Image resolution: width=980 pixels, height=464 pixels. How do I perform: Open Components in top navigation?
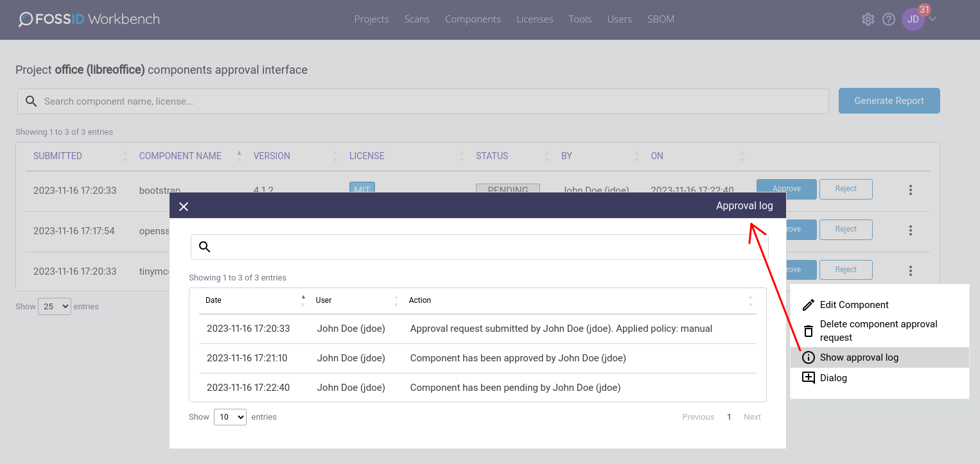pos(473,19)
